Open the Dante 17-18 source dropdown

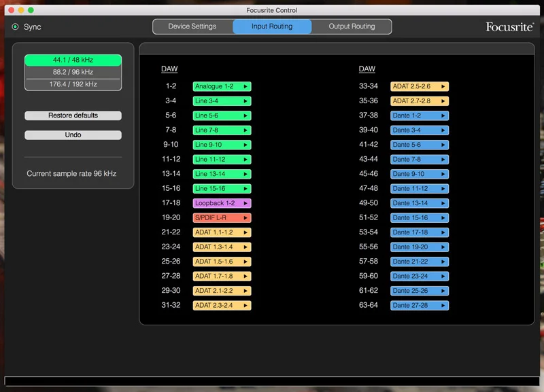[420, 232]
